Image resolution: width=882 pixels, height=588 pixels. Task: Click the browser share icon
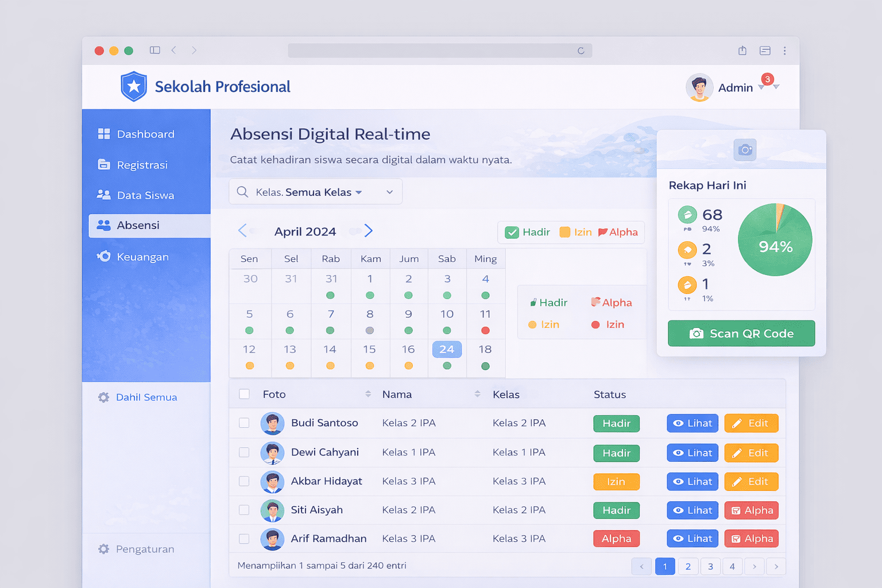pyautogui.click(x=742, y=51)
